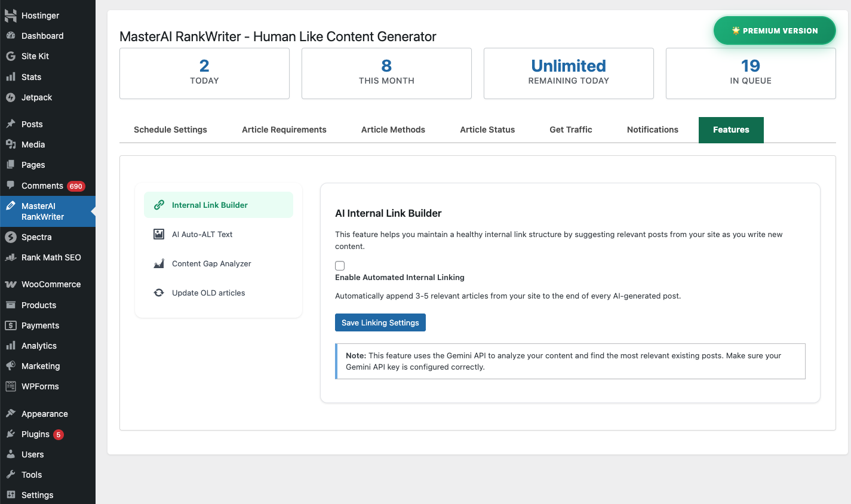The height and width of the screenshot is (504, 851).
Task: Click the Pages document icon
Action: pyautogui.click(x=11, y=165)
